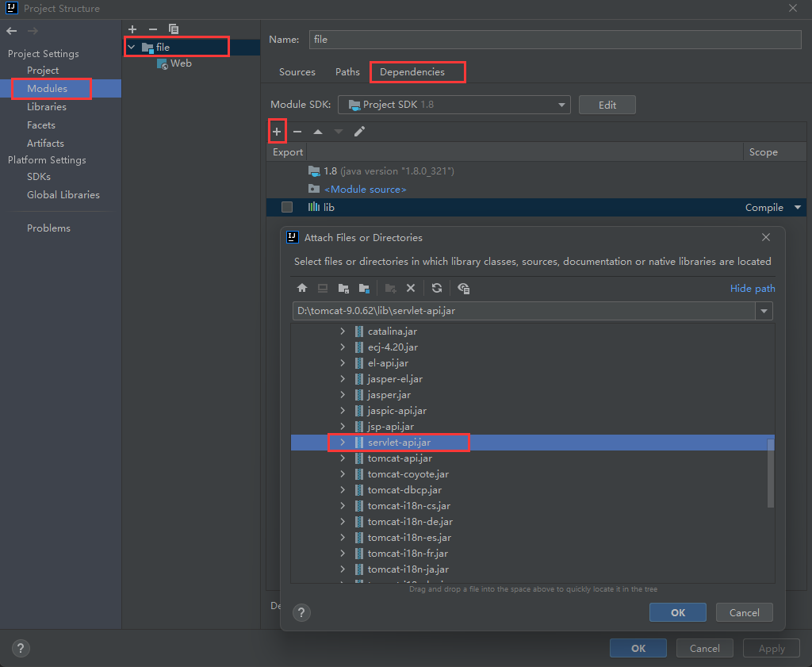The height and width of the screenshot is (667, 812).
Task: Click Cancel in Project Structure window
Action: click(704, 648)
